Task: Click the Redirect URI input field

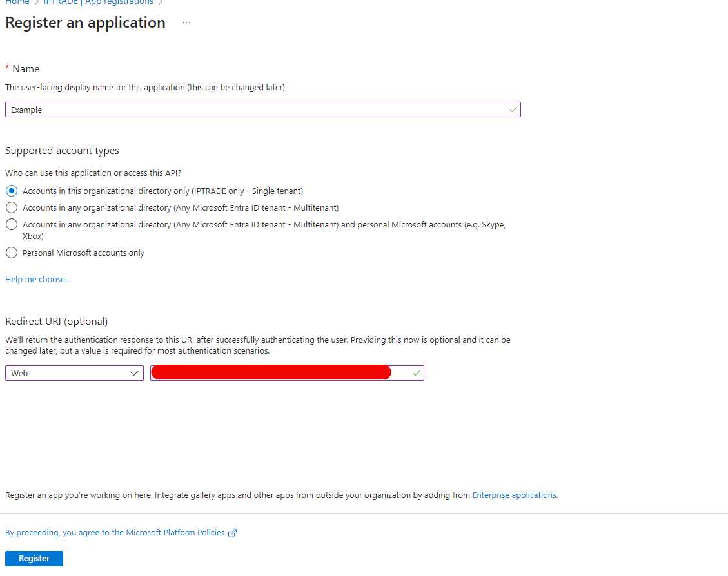Action: tap(287, 373)
